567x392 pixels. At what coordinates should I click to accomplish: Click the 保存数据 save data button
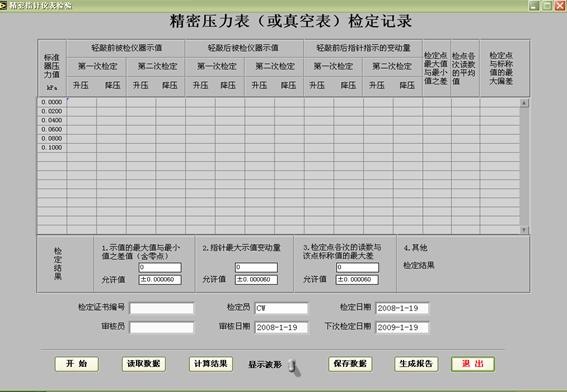point(350,364)
